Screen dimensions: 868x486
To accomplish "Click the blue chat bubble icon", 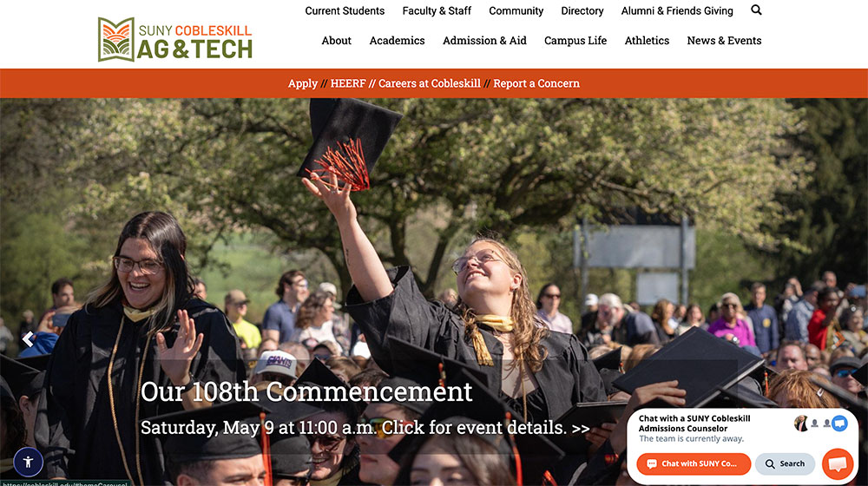I will coord(839,424).
